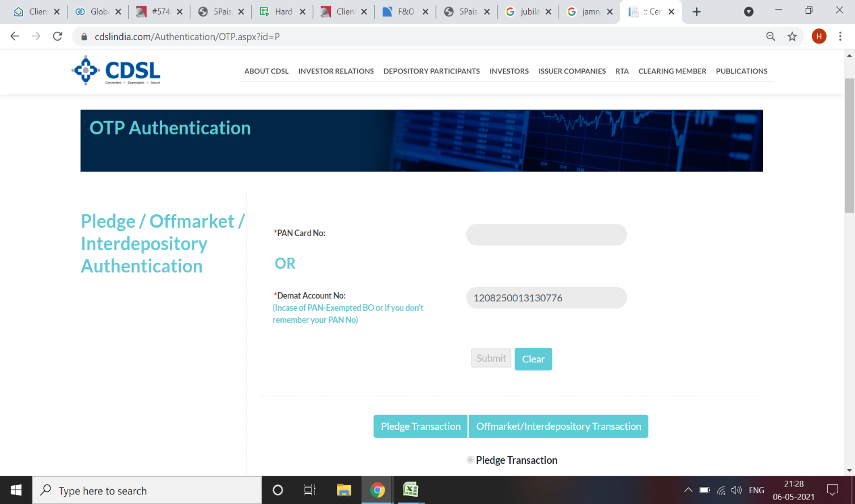Open Cortana circle icon
The height and width of the screenshot is (504, 855).
coord(278,490)
